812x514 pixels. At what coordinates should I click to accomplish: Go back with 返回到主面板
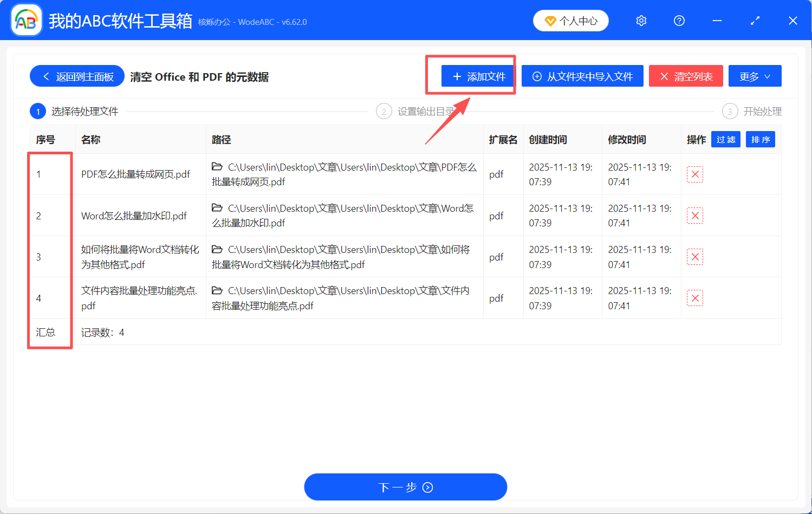tap(76, 76)
